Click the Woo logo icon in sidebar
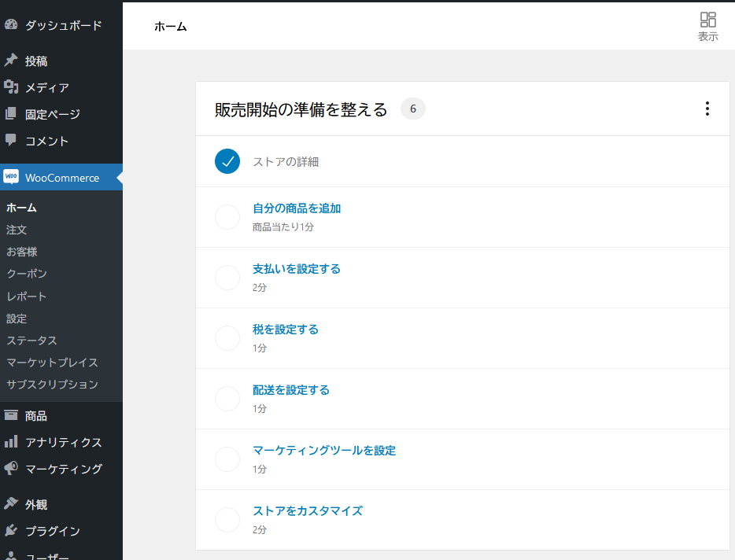Viewport: 735px width, 560px height. point(11,177)
